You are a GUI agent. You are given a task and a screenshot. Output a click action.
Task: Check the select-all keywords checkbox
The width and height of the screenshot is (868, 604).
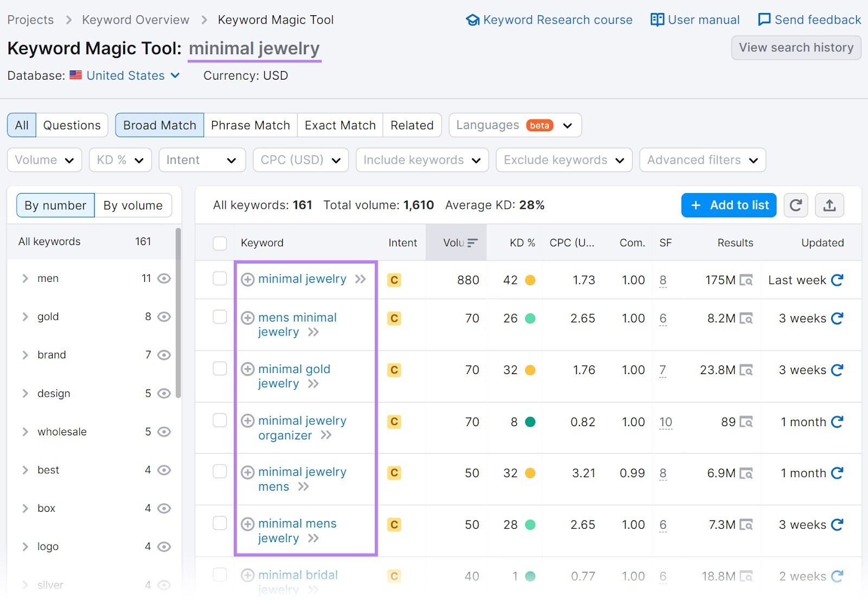click(220, 243)
